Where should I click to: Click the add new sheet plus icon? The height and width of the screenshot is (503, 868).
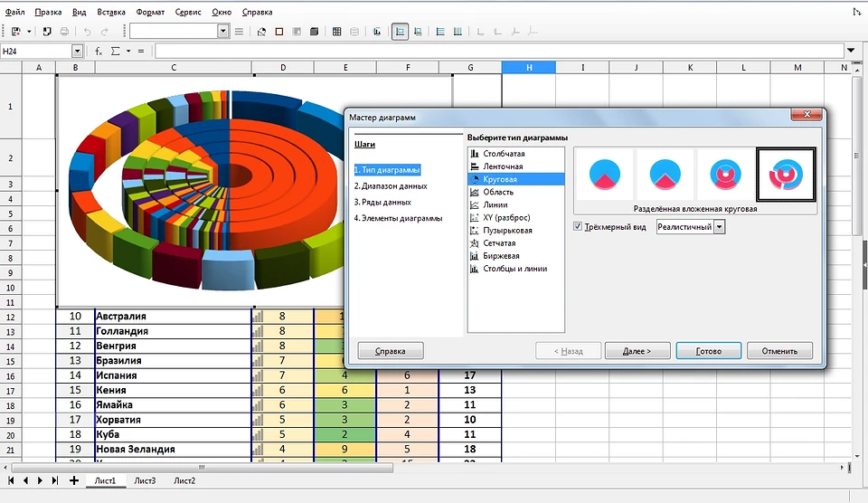coord(73,480)
